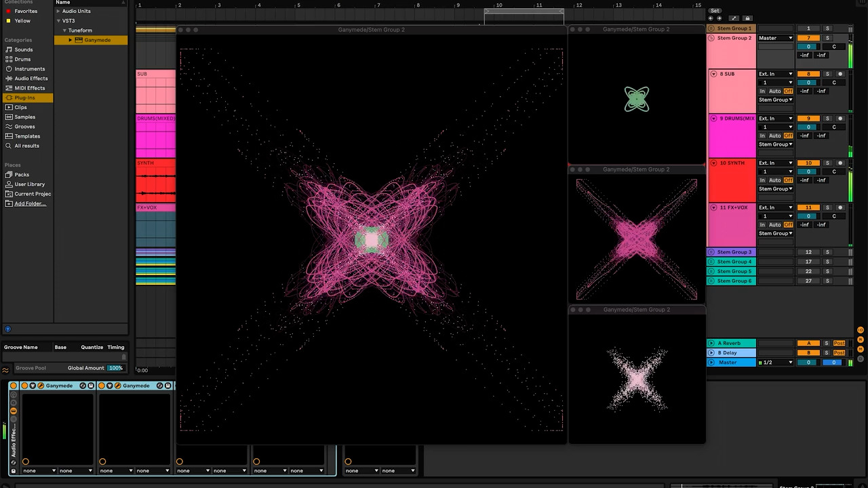Screen dimensions: 868x488
Task: Click the lock icon beside the Set button
Action: pyautogui.click(x=747, y=18)
